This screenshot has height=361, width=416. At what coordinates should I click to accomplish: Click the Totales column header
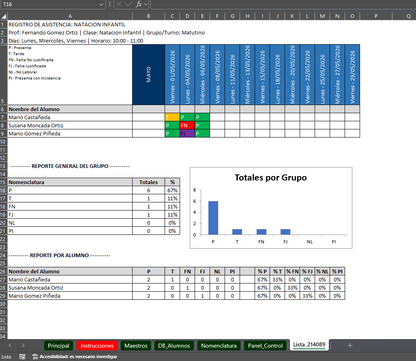coord(148,182)
